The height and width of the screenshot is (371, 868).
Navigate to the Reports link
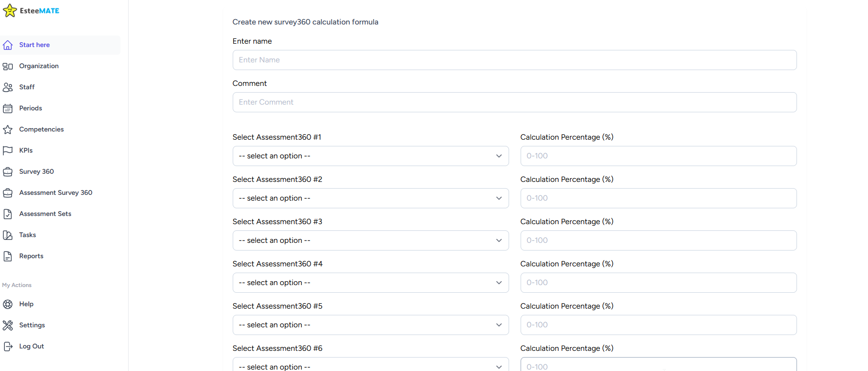[31, 256]
